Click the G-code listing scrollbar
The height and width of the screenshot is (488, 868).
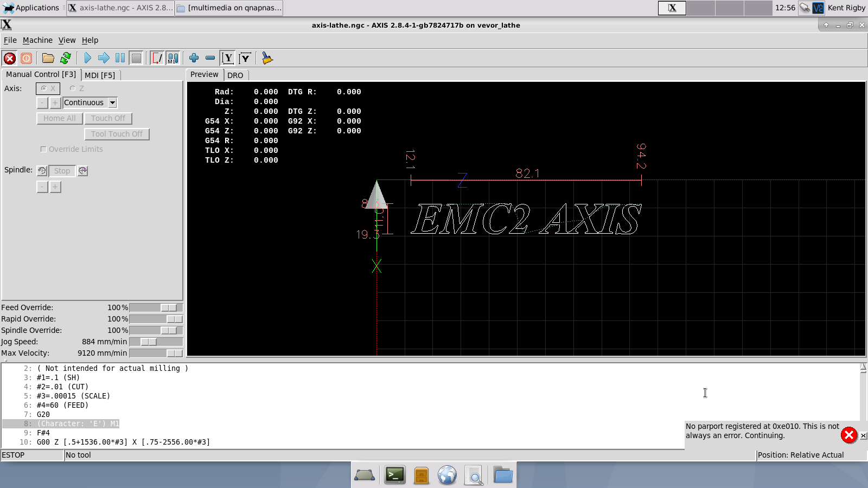[863, 405]
